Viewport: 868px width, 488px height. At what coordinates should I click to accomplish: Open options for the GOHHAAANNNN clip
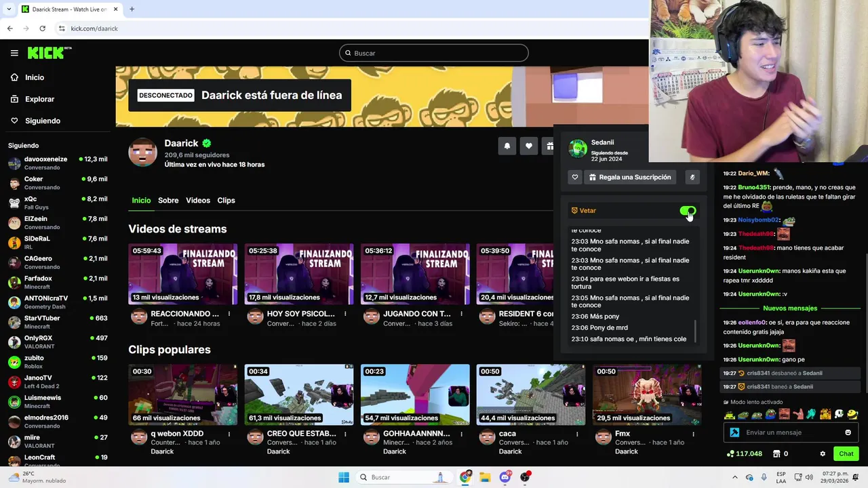(x=461, y=434)
